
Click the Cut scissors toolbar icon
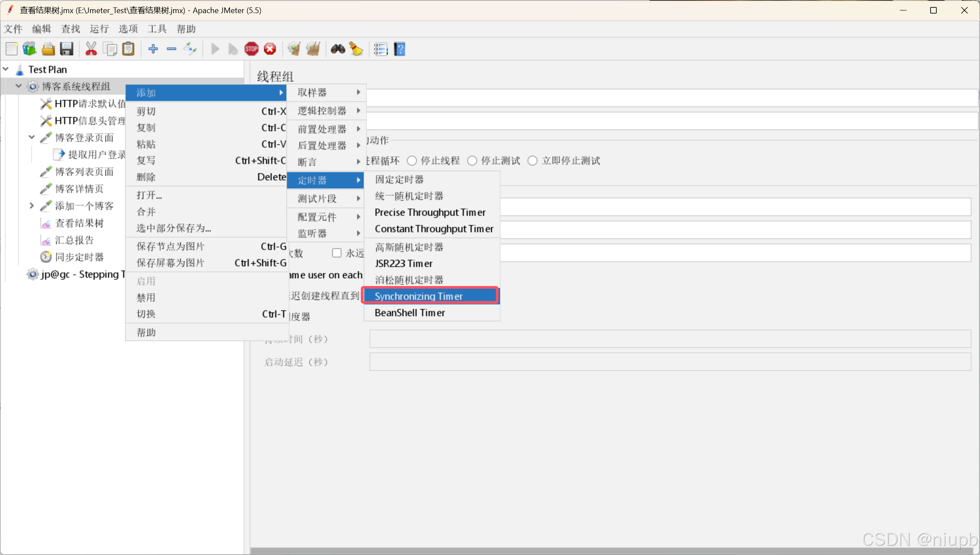91,49
